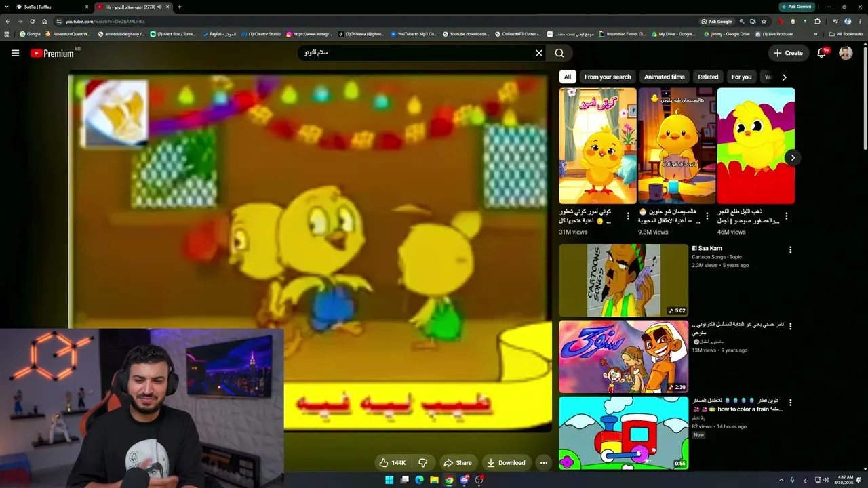Share the current video
The width and height of the screenshot is (868, 488).
(x=457, y=463)
